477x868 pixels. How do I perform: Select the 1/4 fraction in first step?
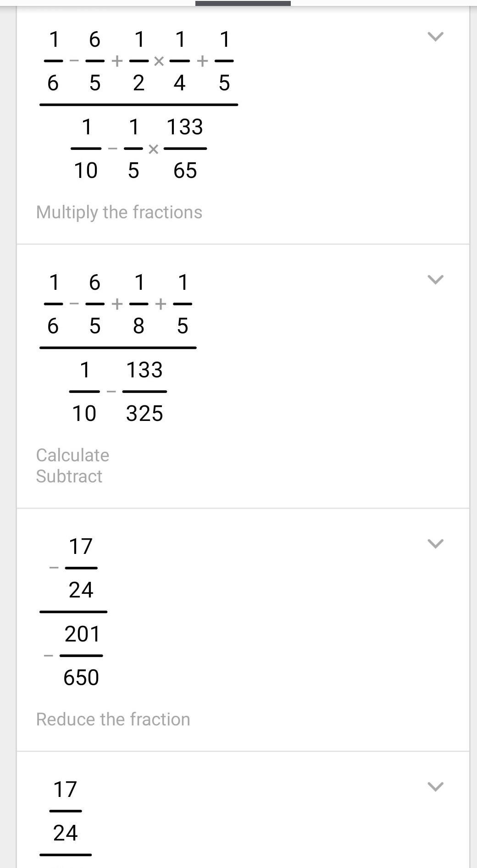pyautogui.click(x=180, y=61)
